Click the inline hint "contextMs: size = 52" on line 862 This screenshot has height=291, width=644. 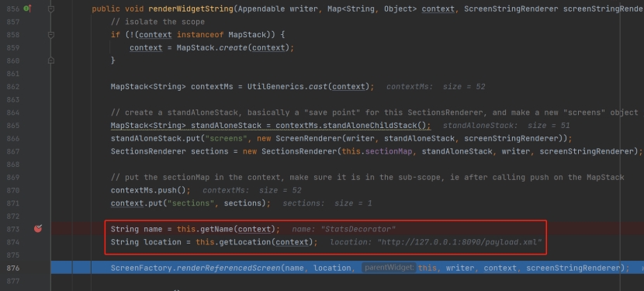click(436, 87)
